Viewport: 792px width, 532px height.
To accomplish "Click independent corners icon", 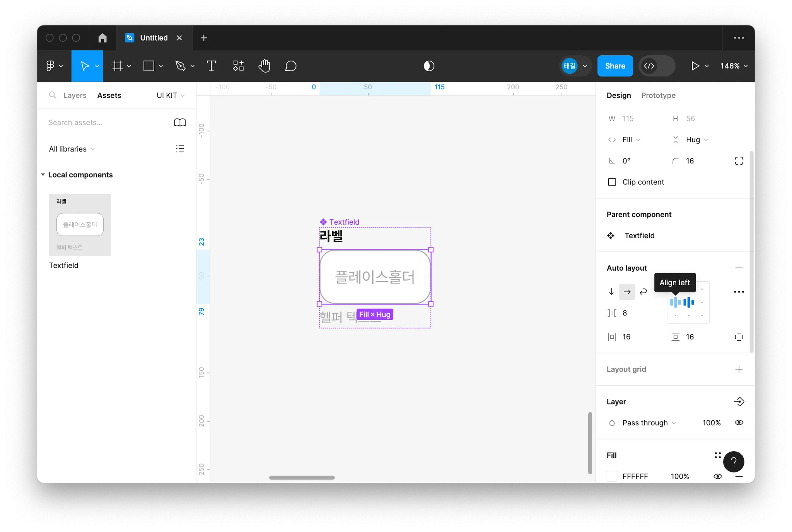I will [x=739, y=161].
